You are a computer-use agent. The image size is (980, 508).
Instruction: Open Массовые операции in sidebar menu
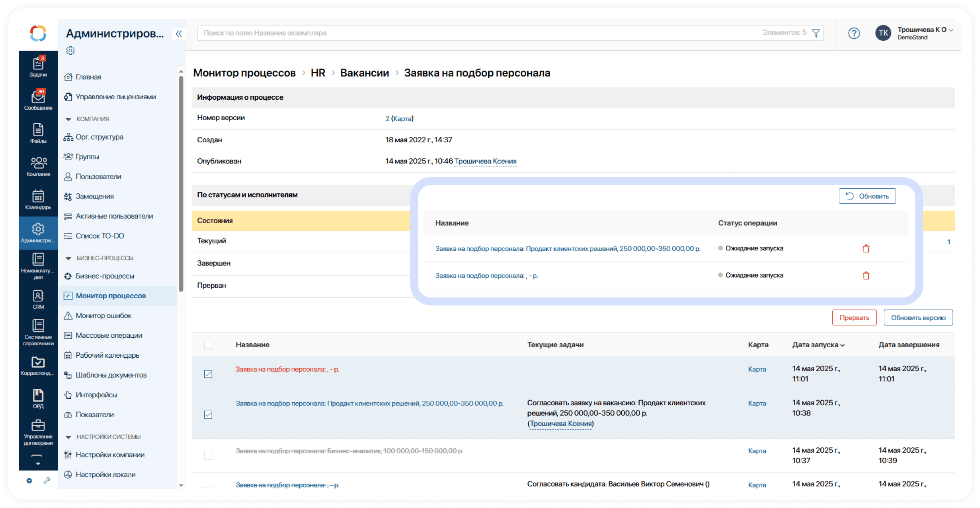point(109,335)
